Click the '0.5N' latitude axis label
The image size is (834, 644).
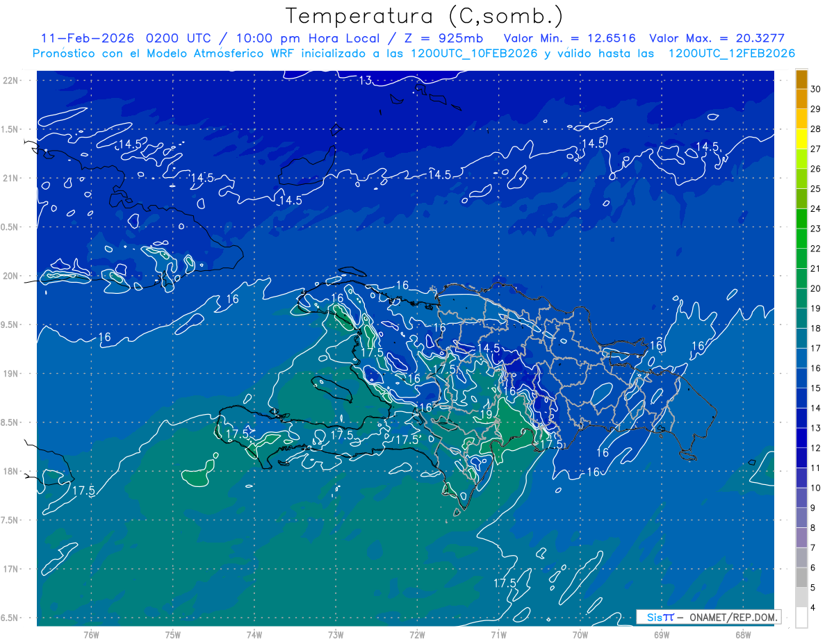click(10, 227)
